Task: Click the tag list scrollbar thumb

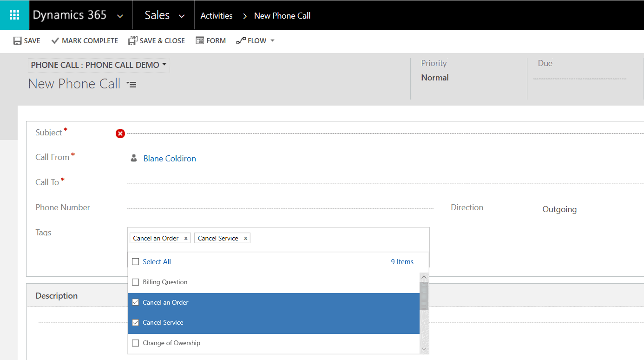Action: (424, 295)
